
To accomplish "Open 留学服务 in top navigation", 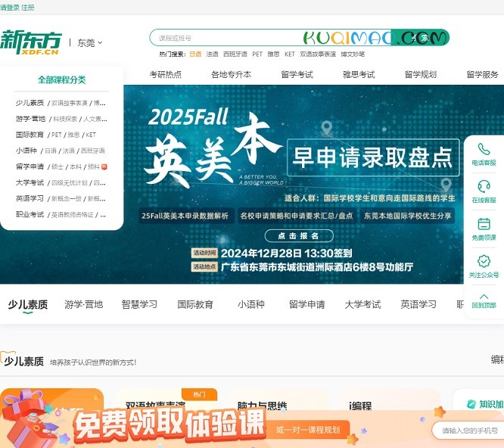I will click(x=482, y=75).
